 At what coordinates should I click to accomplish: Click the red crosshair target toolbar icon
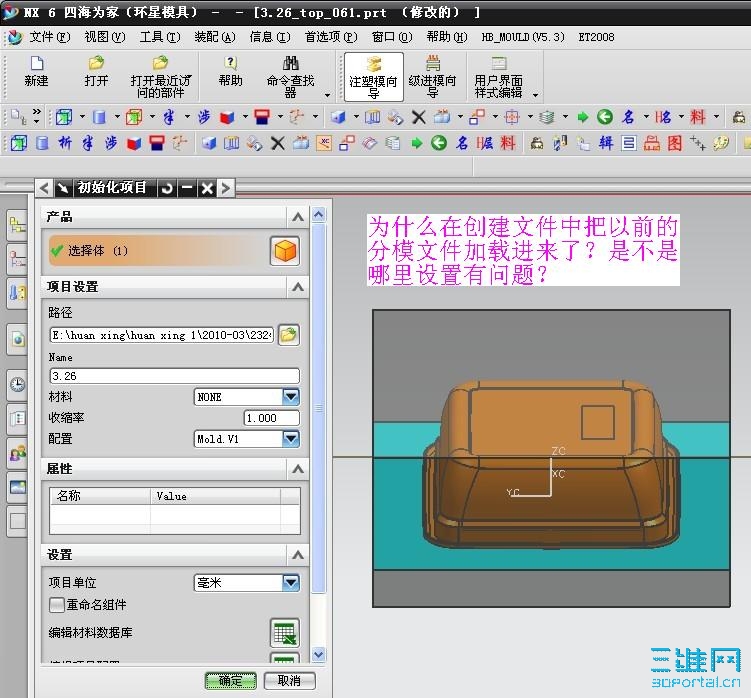pyautogui.click(x=512, y=117)
